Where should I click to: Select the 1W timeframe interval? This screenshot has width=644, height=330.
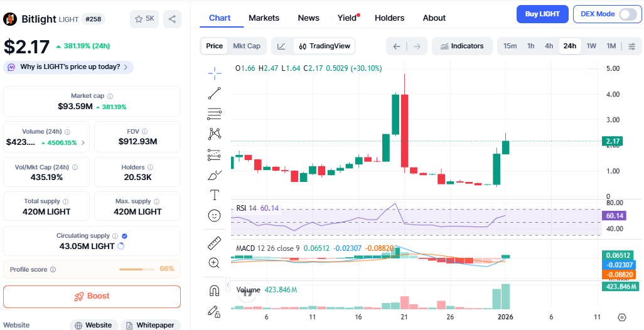tap(591, 46)
